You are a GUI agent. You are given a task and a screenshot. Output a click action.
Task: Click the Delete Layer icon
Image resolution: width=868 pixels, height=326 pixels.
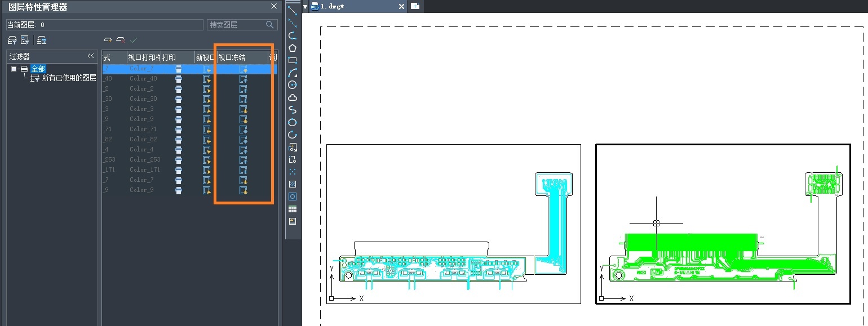[x=120, y=40]
